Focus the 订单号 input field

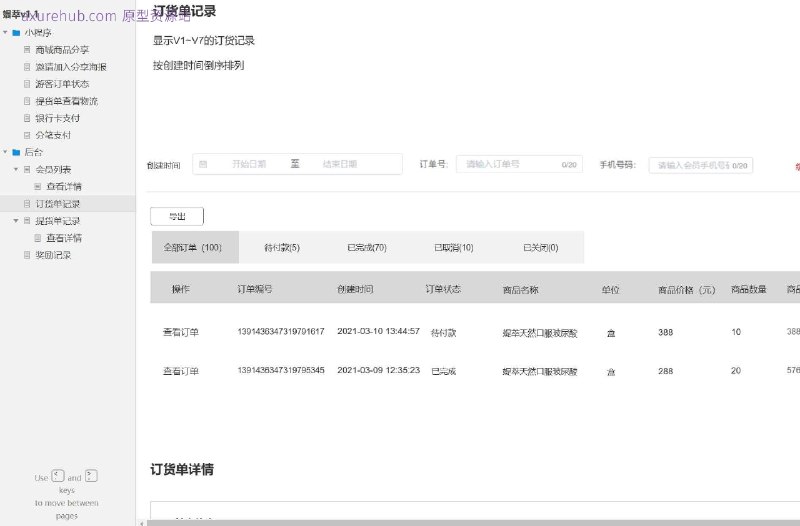pyautogui.click(x=519, y=164)
